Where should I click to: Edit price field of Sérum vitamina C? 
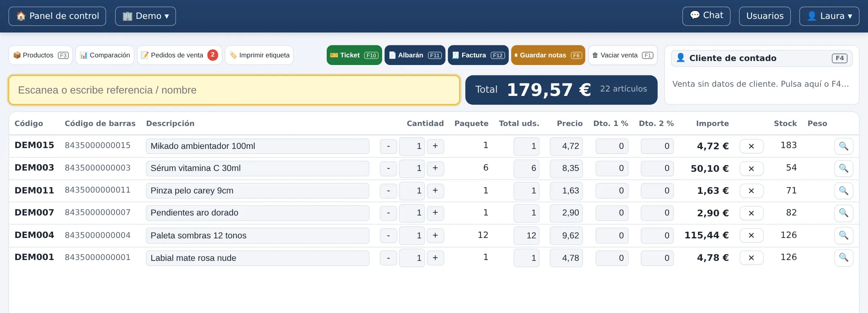(x=566, y=169)
